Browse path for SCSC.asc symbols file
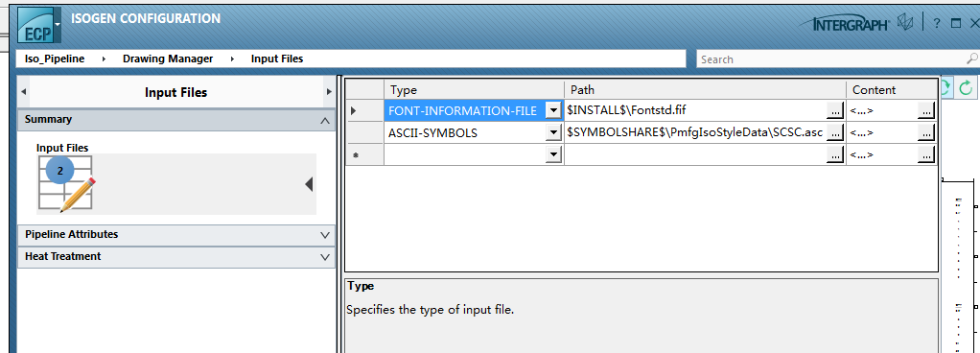 [x=835, y=132]
